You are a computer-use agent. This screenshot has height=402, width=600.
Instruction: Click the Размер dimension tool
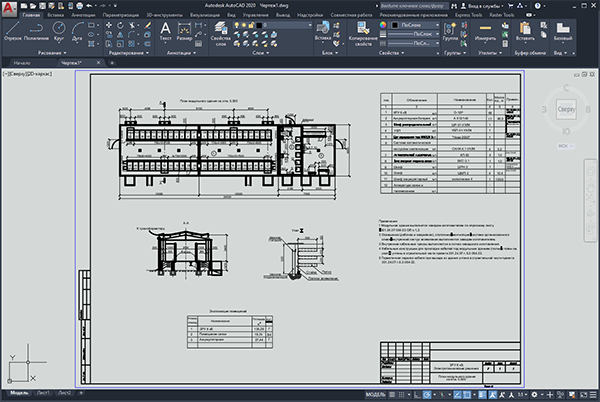(x=184, y=31)
